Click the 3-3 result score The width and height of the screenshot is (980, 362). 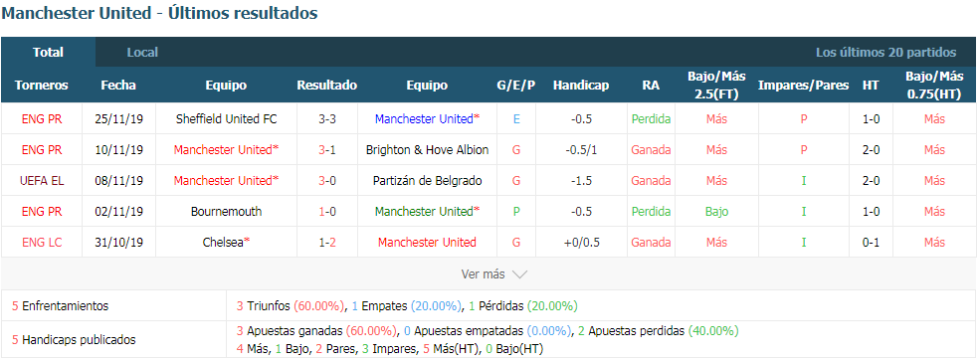click(x=327, y=118)
